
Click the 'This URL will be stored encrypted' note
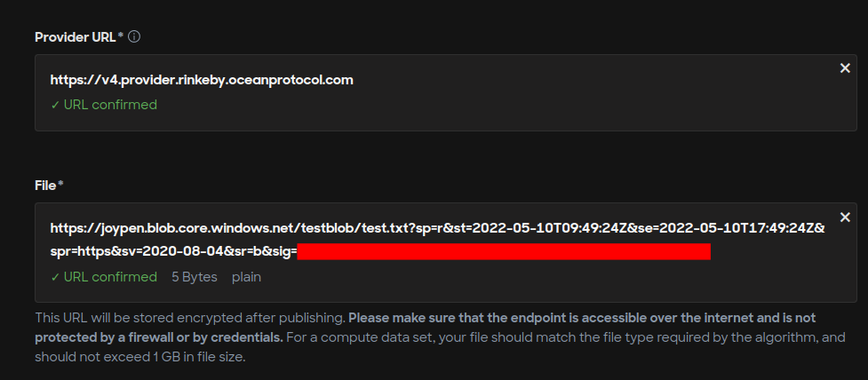[x=190, y=319]
